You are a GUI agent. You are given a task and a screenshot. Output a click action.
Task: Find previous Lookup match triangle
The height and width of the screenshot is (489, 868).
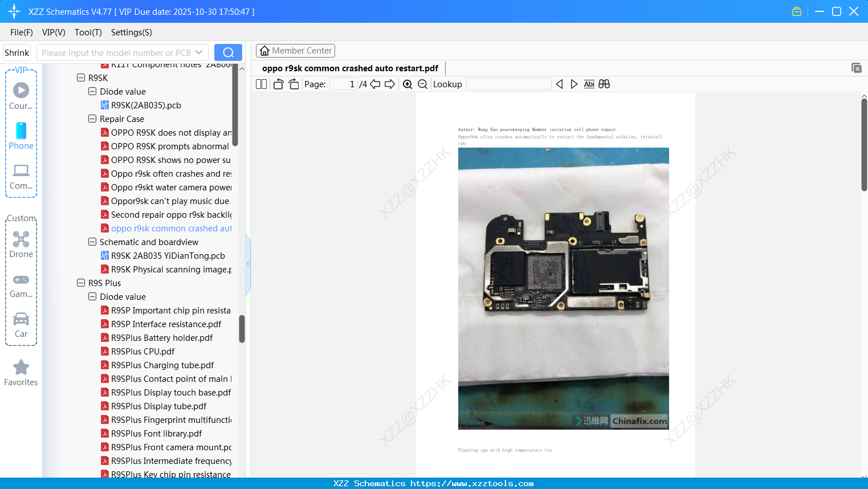point(559,84)
